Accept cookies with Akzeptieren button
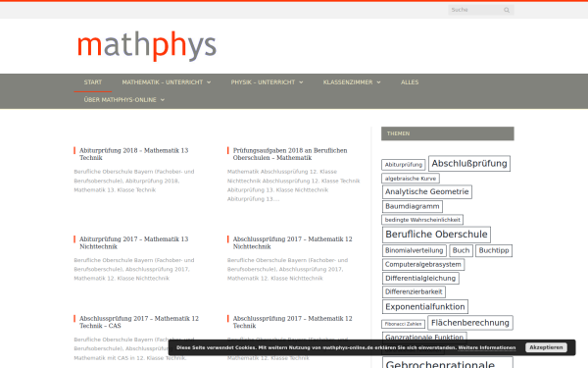The height and width of the screenshot is (368, 588). coord(546,347)
